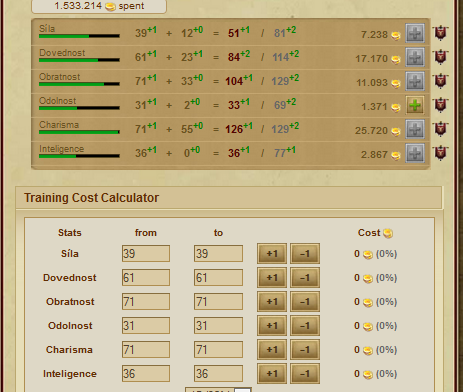This screenshot has width=463, height=392.
Task: Click the red banner icon beside Dovednost row
Action: pyautogui.click(x=440, y=57)
